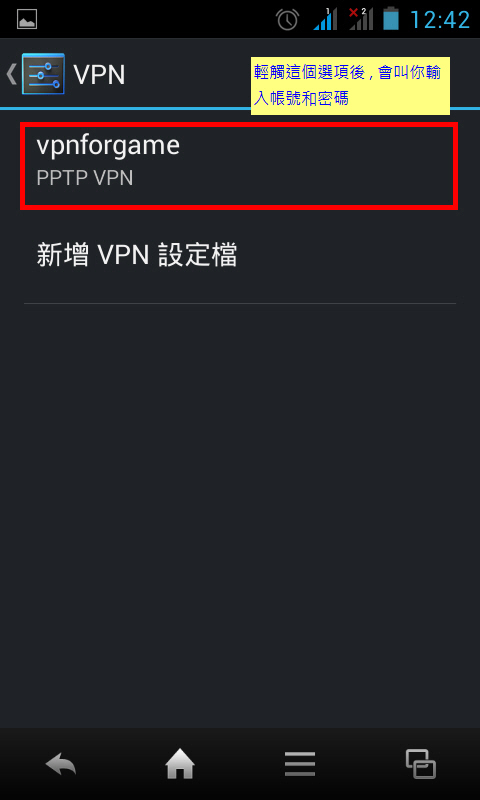
Task: Tap the PPTP VPN subtitle text
Action: [85, 179]
